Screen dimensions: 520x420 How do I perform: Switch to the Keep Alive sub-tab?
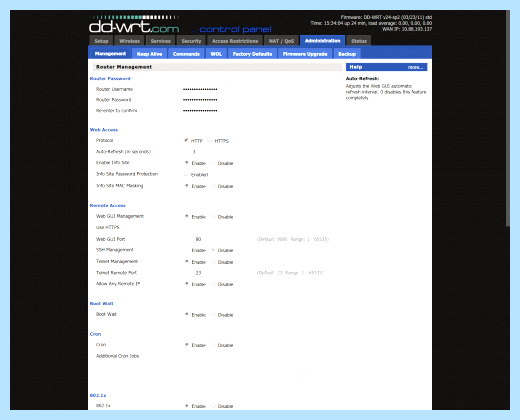149,54
